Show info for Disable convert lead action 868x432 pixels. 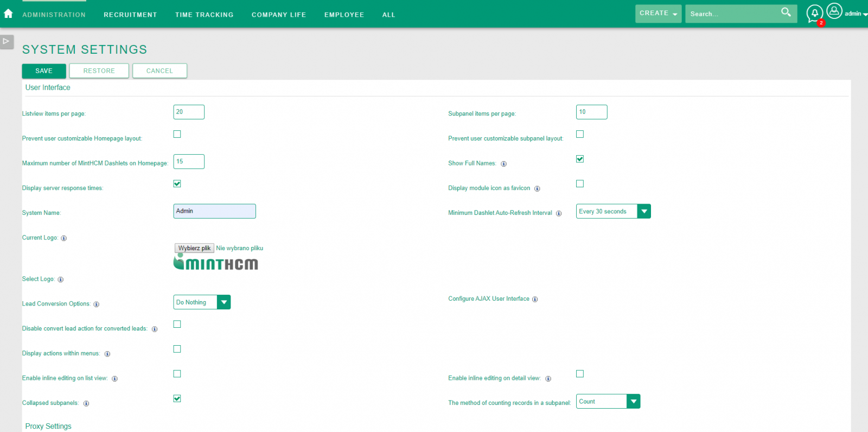[155, 329]
